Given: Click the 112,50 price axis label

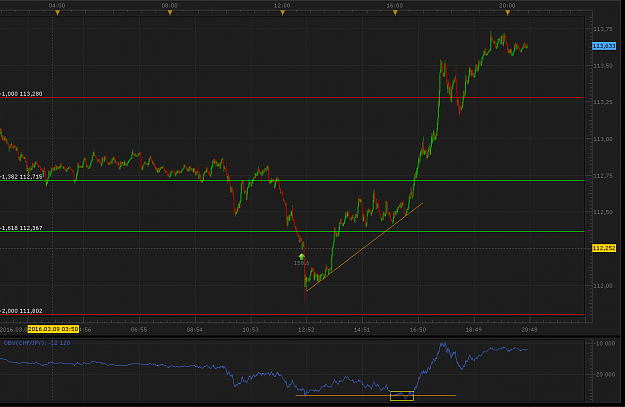Looking at the screenshot, I should (603, 212).
